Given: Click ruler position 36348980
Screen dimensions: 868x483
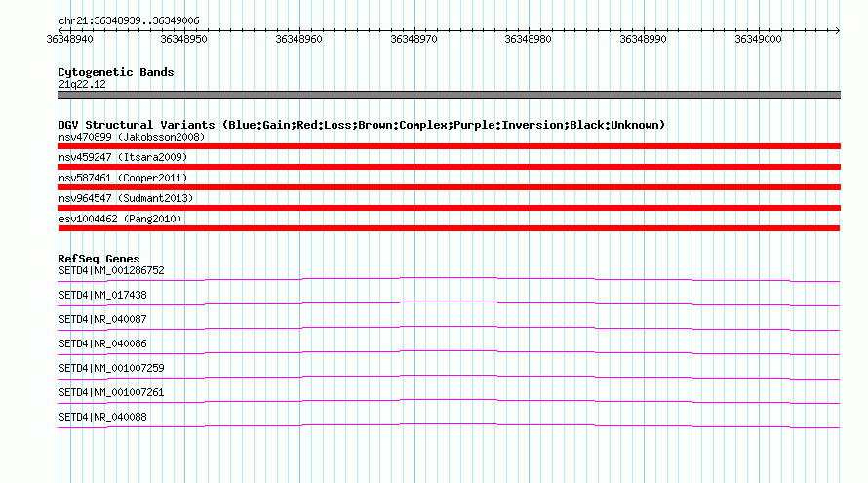Looking at the screenshot, I should 528,39.
